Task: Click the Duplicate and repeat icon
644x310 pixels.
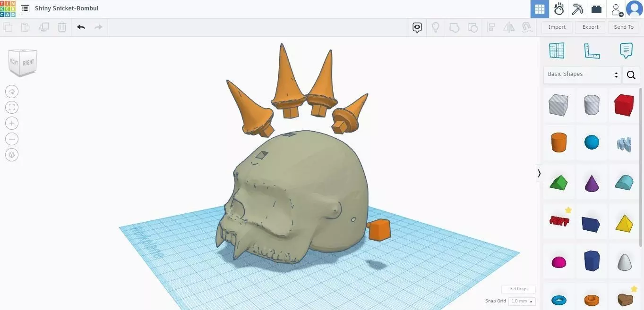Action: [44, 27]
